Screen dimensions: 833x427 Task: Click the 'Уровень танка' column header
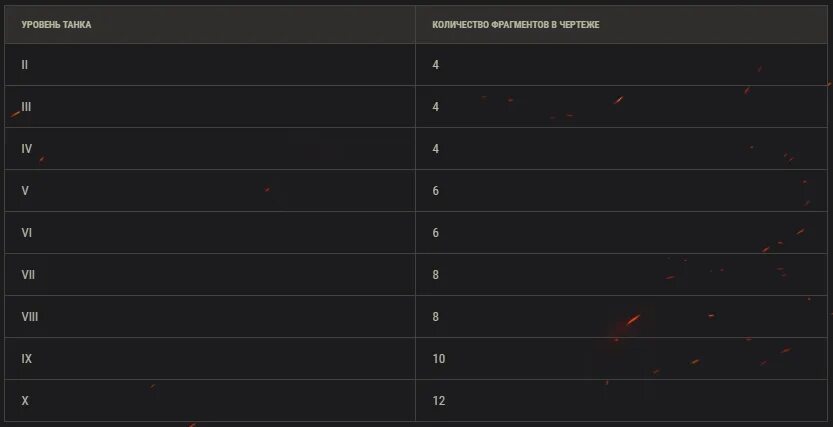56,24
